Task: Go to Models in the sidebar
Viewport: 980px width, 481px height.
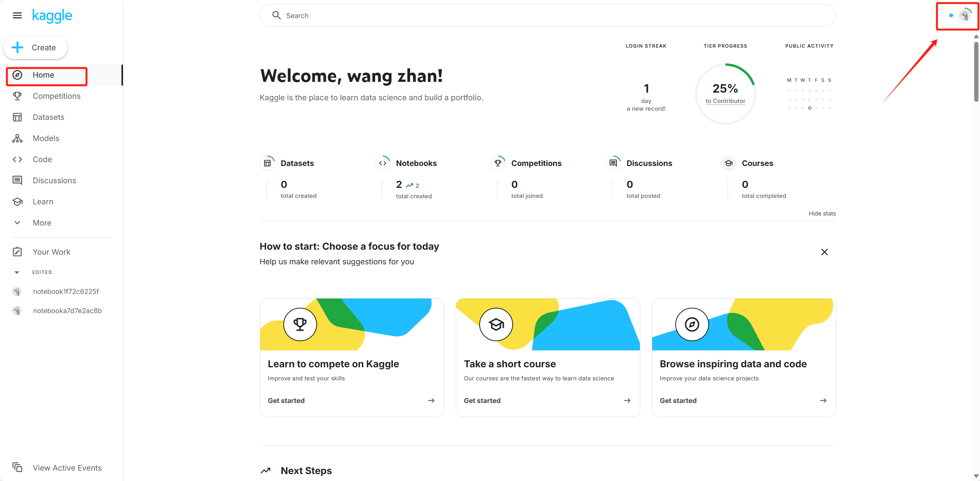Action: pos(46,138)
